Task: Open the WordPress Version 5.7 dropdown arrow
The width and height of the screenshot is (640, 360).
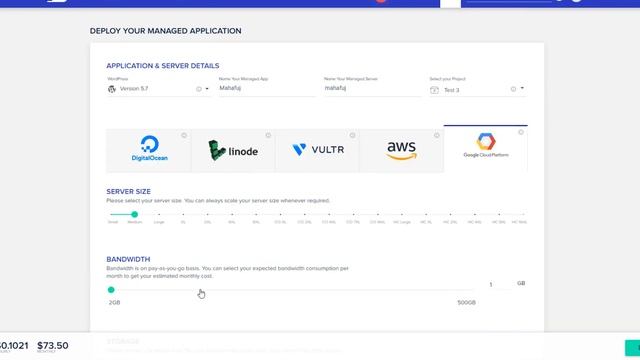Action: [207, 89]
